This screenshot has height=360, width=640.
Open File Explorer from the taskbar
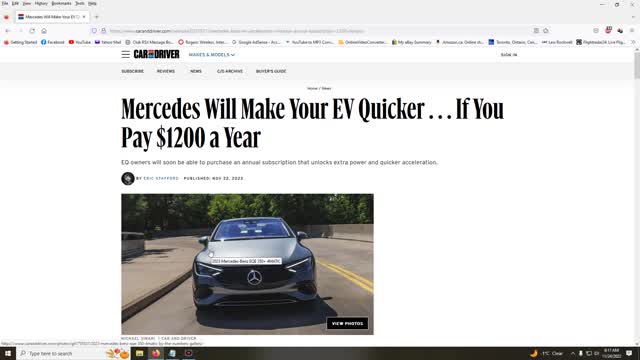coord(140,353)
